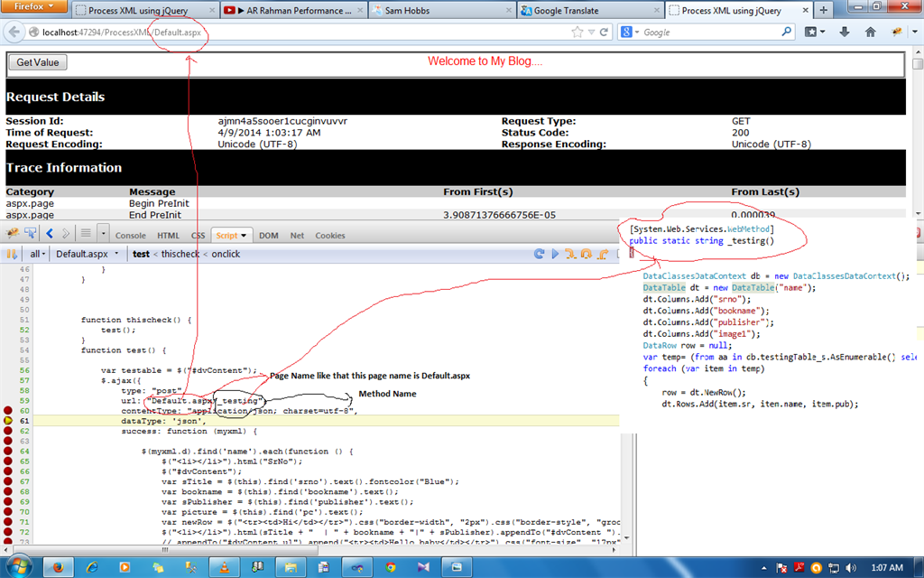Image resolution: width=924 pixels, height=578 pixels.
Task: Switch to AR Rahman Performance YouTube tab
Action: (293, 10)
